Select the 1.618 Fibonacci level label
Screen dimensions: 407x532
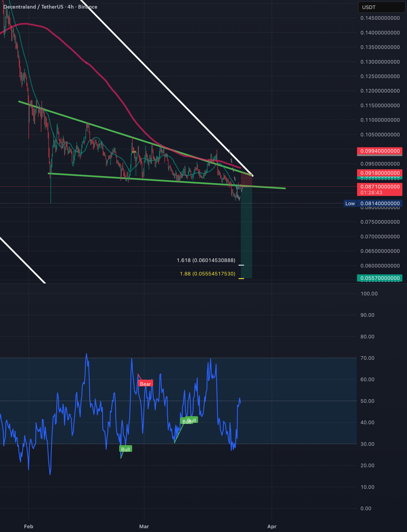coord(206,260)
